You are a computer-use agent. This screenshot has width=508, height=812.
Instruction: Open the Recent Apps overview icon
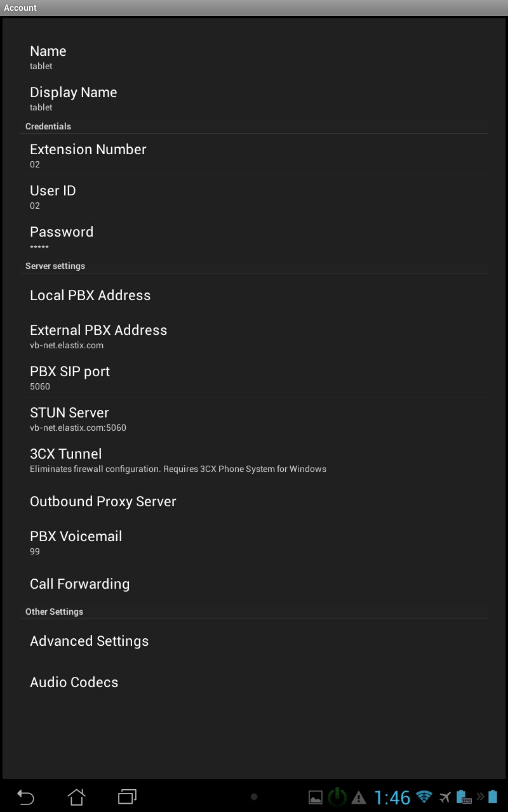[x=127, y=797]
